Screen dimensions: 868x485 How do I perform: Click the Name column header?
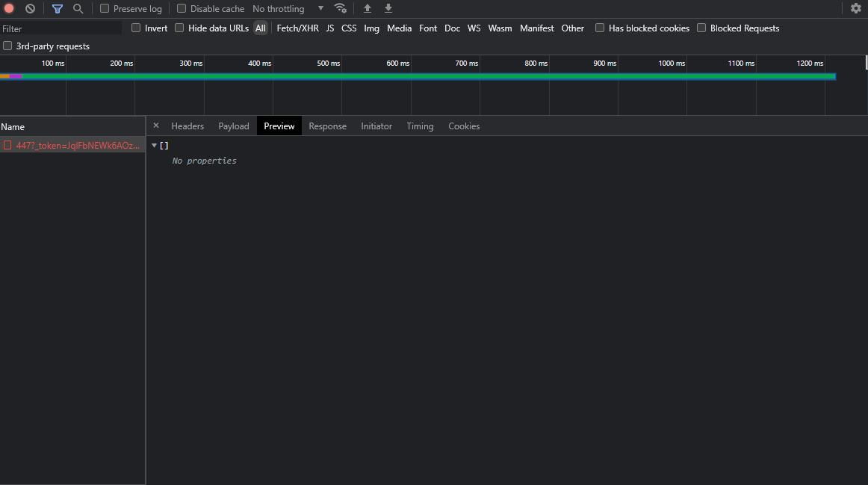(72, 127)
